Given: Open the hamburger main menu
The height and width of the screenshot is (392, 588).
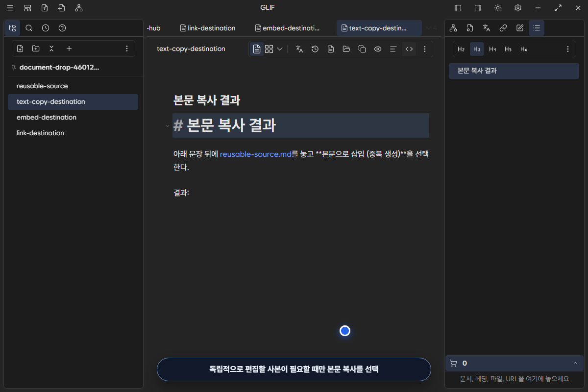Looking at the screenshot, I should [x=10, y=8].
